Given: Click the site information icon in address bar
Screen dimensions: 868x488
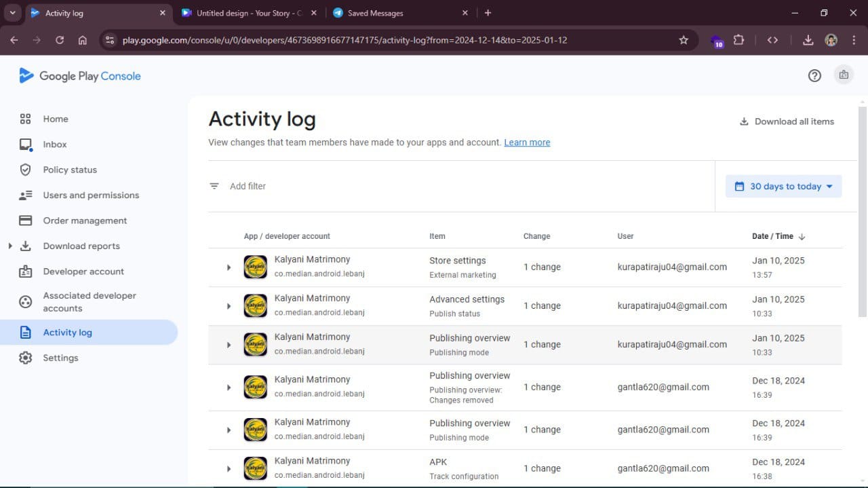Looking at the screenshot, I should 111,40.
